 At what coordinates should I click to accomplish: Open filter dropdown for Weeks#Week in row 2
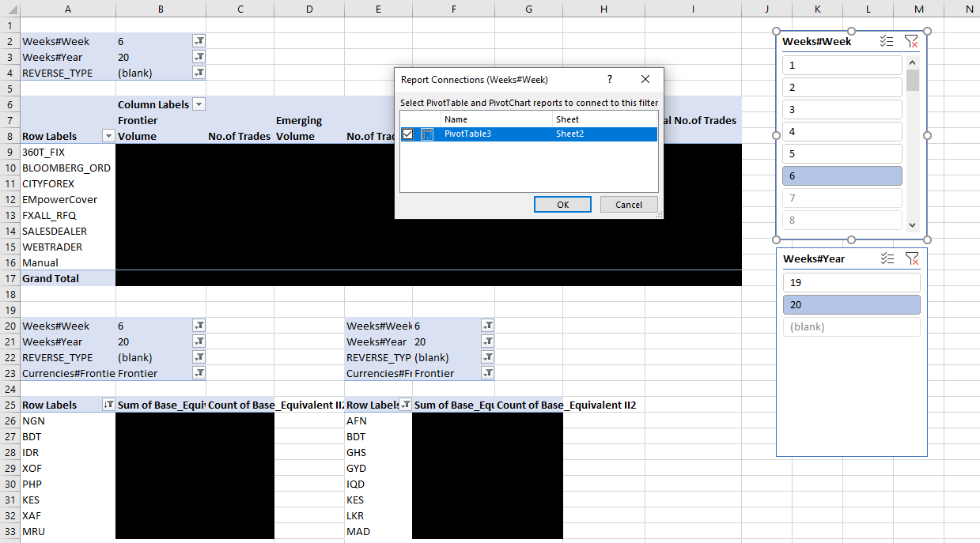(199, 41)
